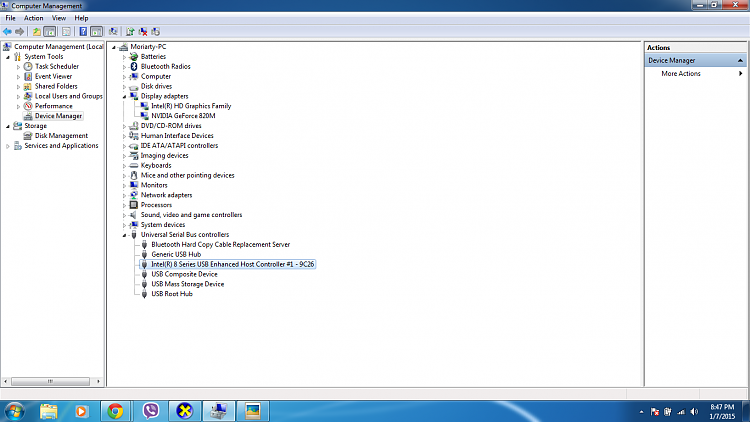Collapse the Display adapters category
The height and width of the screenshot is (422, 750).
coord(124,97)
